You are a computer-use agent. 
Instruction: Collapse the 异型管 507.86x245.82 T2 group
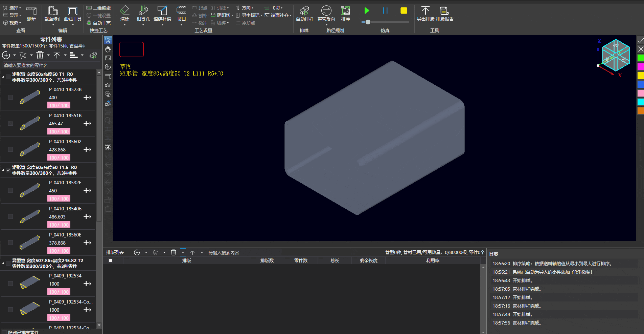tap(3, 263)
